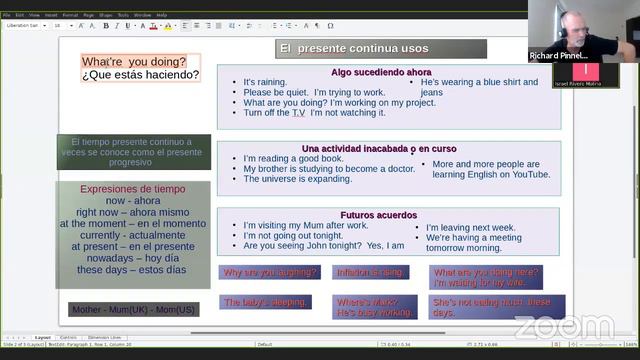The height and width of the screenshot is (360, 640).
Task: Click the vertical scrollbar
Action: [635, 182]
